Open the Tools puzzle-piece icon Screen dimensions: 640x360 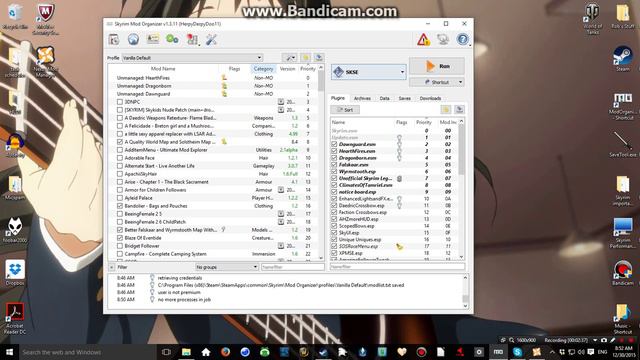(192, 40)
